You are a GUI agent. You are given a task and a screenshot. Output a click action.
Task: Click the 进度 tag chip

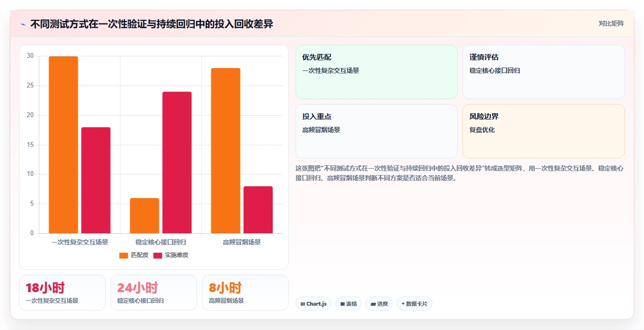tap(379, 304)
